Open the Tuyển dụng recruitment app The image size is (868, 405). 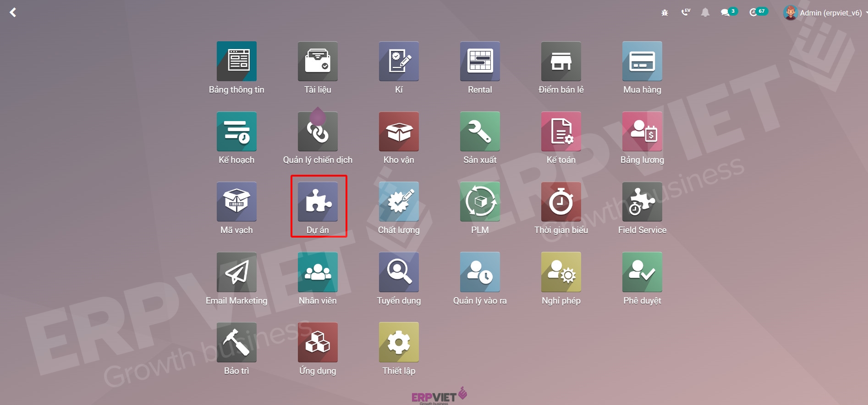click(x=399, y=272)
